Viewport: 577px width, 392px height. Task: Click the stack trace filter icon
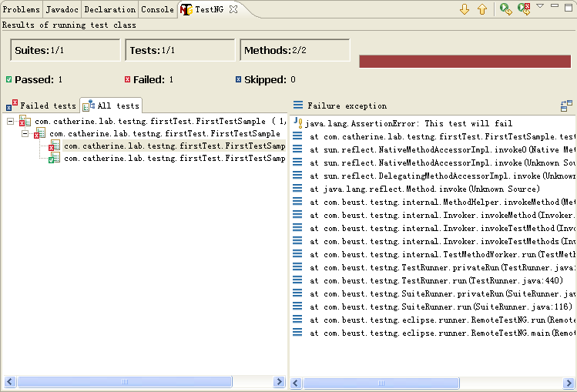pyautogui.click(x=566, y=106)
